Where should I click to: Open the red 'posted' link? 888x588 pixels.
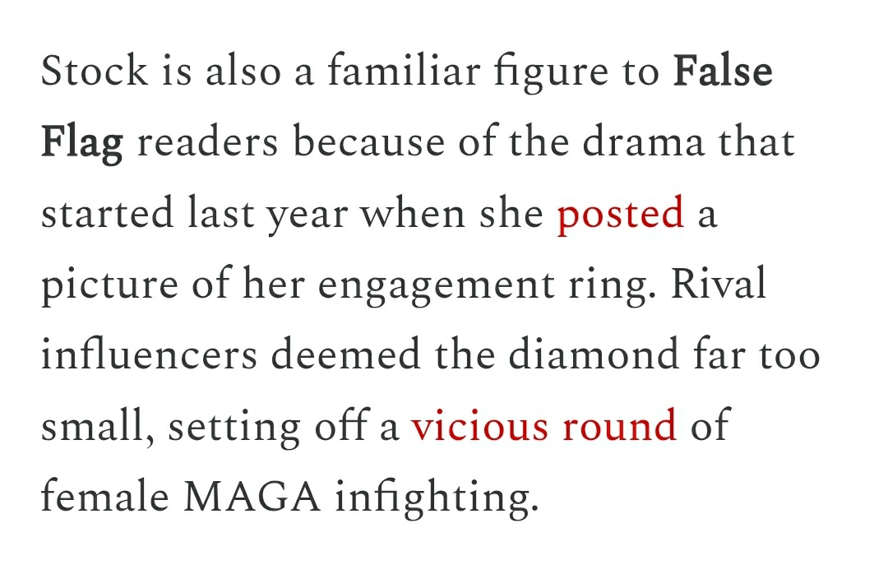[620, 215]
